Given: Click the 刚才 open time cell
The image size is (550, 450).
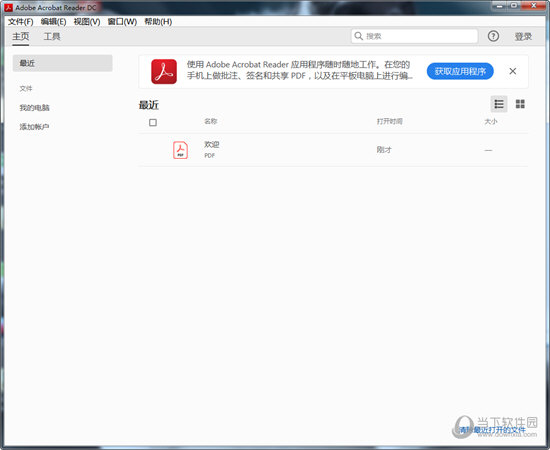Looking at the screenshot, I should [384, 150].
